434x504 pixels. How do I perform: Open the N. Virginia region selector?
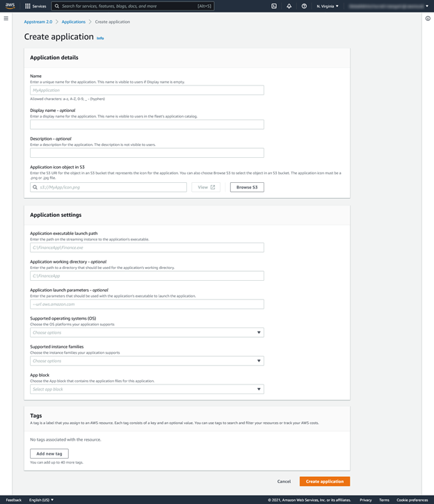click(x=328, y=6)
